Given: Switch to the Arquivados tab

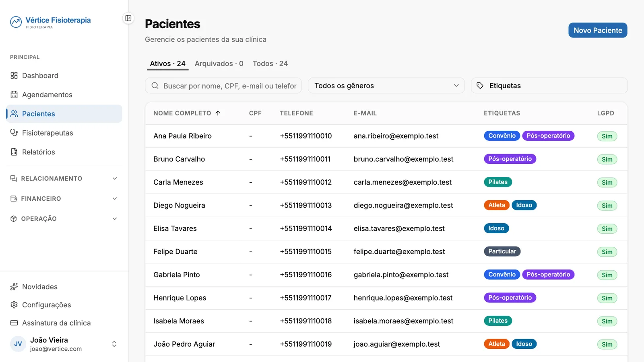Looking at the screenshot, I should [x=219, y=64].
